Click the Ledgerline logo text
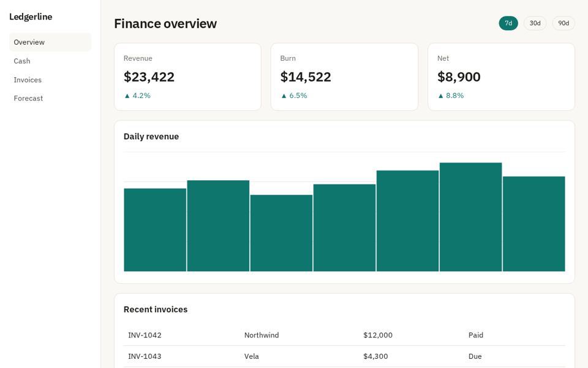Viewport: 588px width, 368px height. tap(31, 17)
